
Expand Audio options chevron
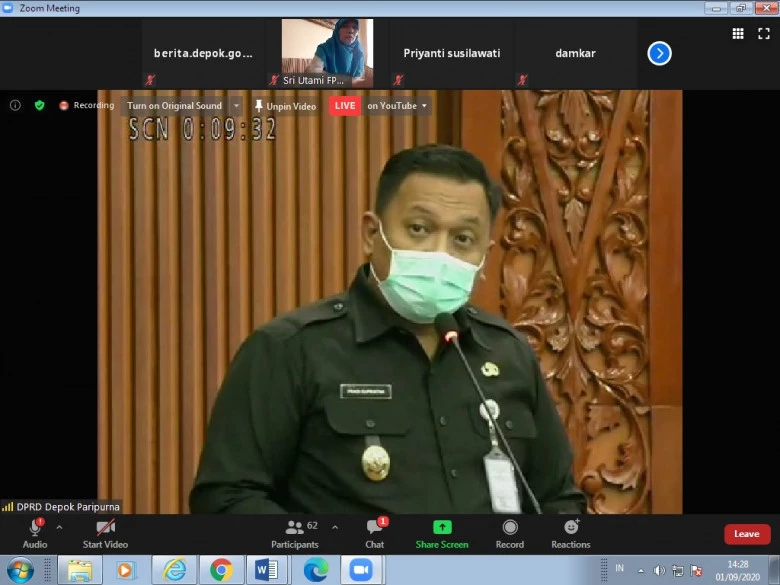(59, 527)
